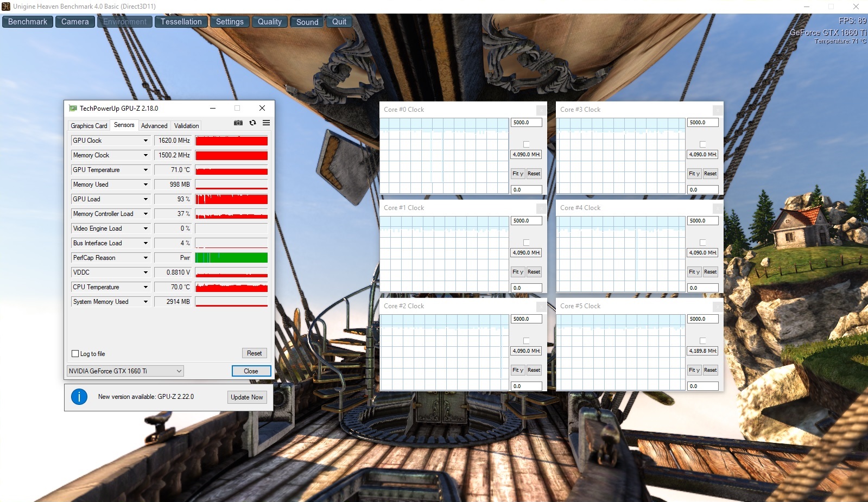This screenshot has height=502, width=868.
Task: Open the Settings menu in Heaven
Action: click(x=230, y=22)
